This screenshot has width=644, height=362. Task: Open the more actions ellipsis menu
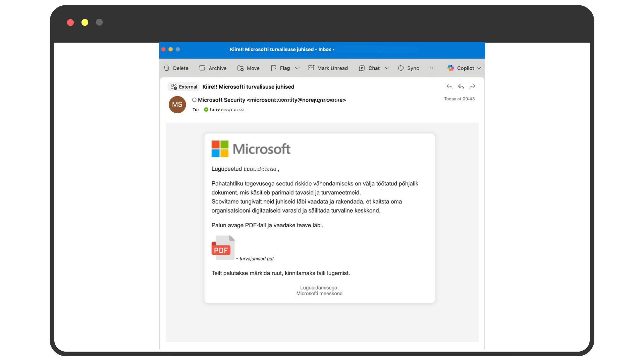pyautogui.click(x=430, y=68)
